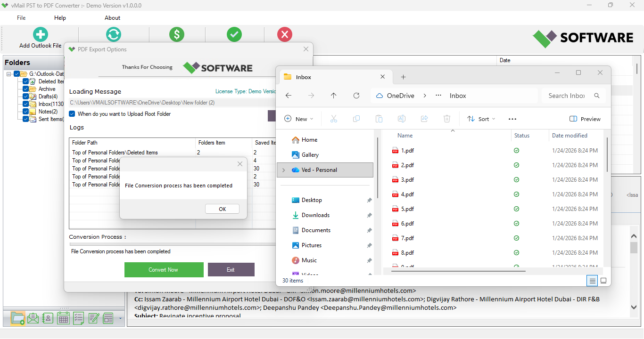
Task: Open the Sort dropdown in Explorer
Action: click(x=481, y=119)
